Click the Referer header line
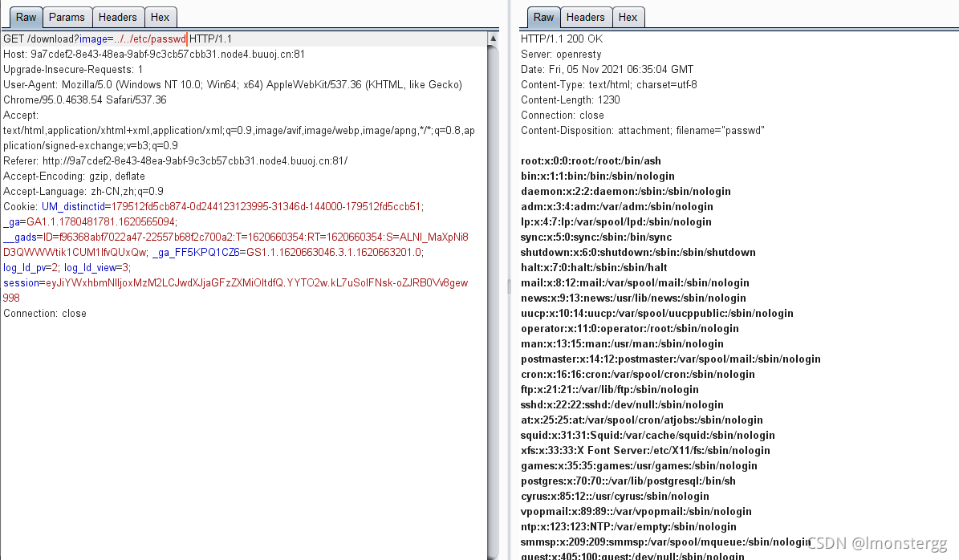This screenshot has width=959, height=560. 176,161
